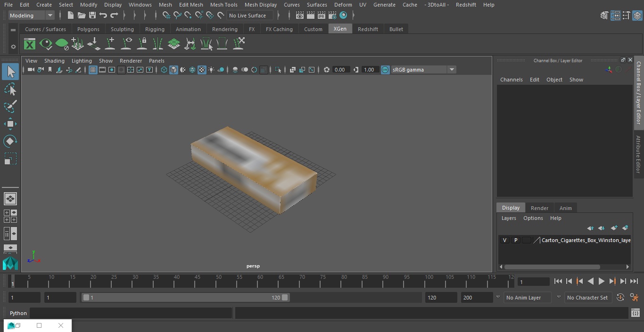
Task: Open viewport Renderer menu
Action: pyautogui.click(x=131, y=61)
